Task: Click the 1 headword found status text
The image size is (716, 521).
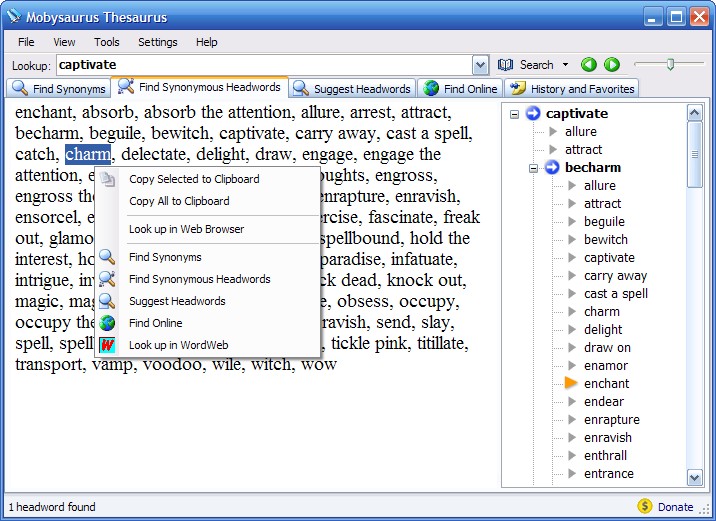Action: tap(52, 507)
